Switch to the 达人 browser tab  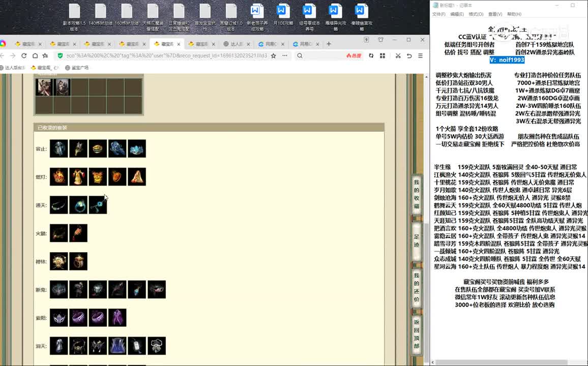[x=237, y=44]
